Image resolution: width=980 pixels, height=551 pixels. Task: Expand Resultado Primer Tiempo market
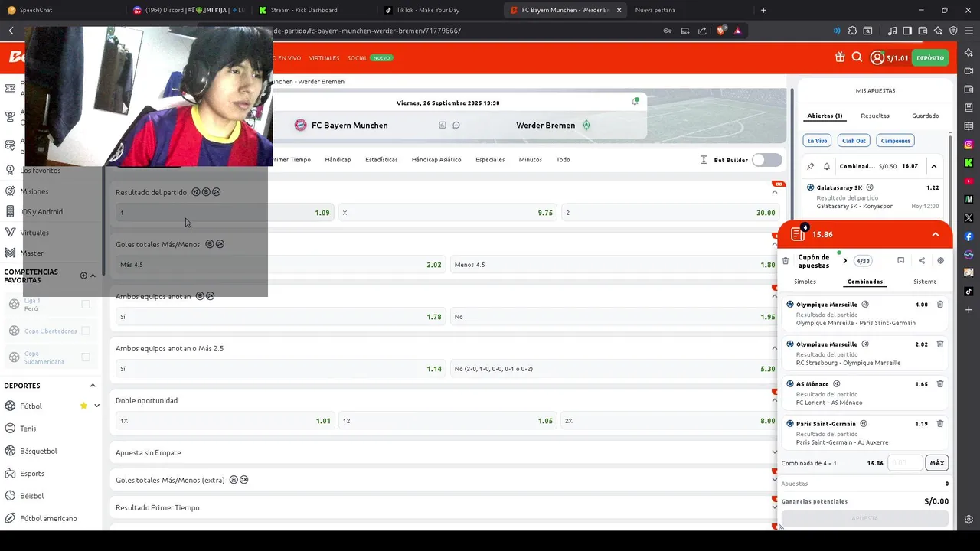click(774, 507)
